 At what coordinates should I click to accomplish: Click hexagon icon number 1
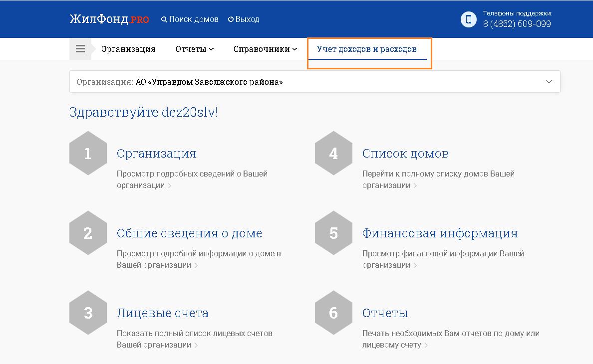click(x=88, y=153)
